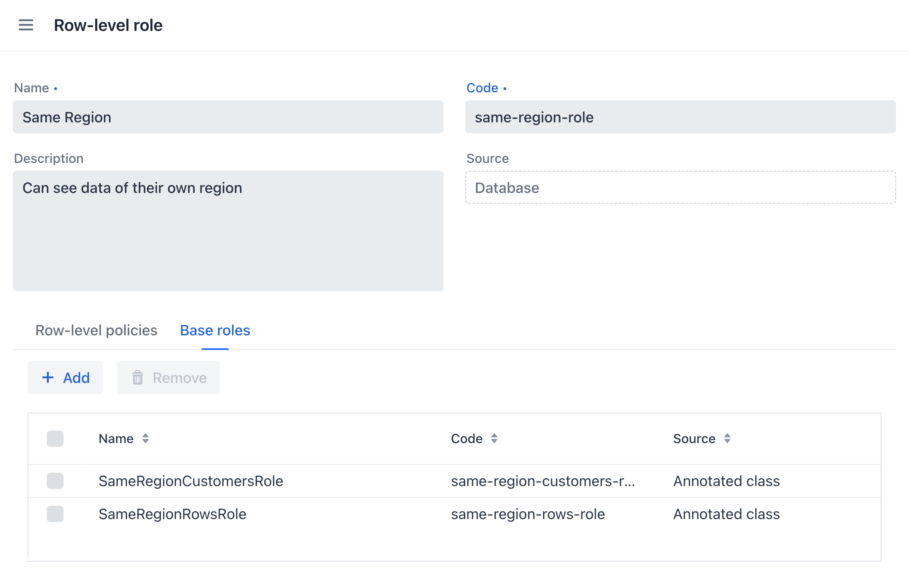Click the Code field same-region-role
This screenshot has width=909, height=588.
(x=680, y=117)
